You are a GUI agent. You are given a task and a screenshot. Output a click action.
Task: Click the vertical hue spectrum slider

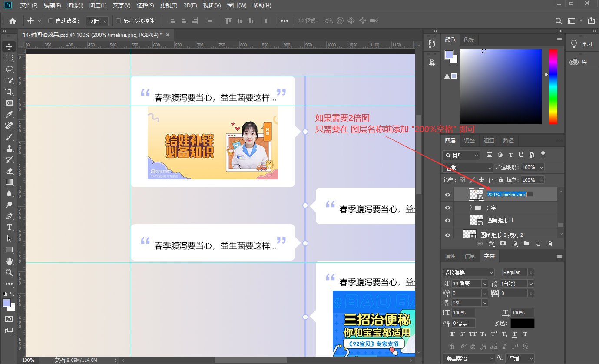coord(553,86)
